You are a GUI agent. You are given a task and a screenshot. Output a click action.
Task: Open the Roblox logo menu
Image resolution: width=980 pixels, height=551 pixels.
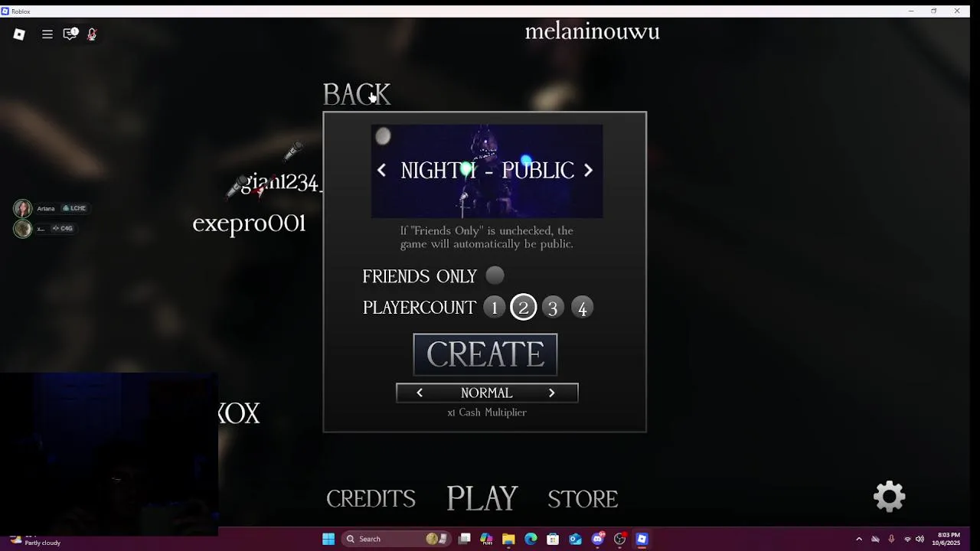pos(19,34)
